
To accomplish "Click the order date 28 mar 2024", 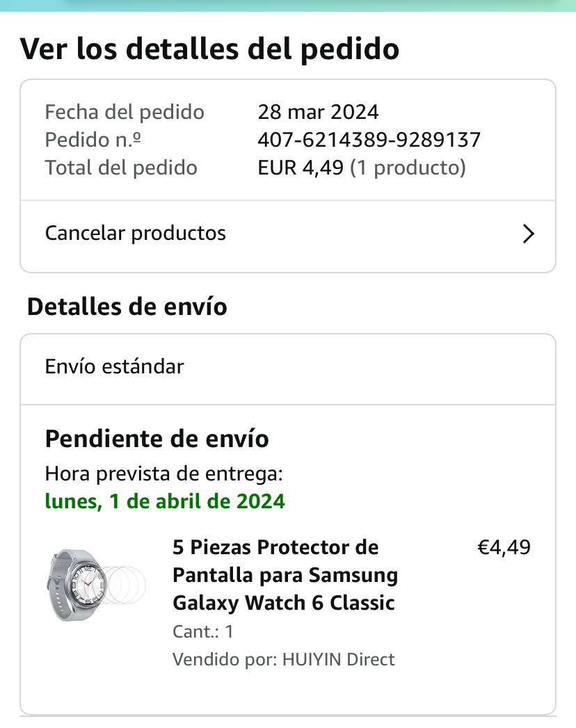I will click(x=318, y=112).
